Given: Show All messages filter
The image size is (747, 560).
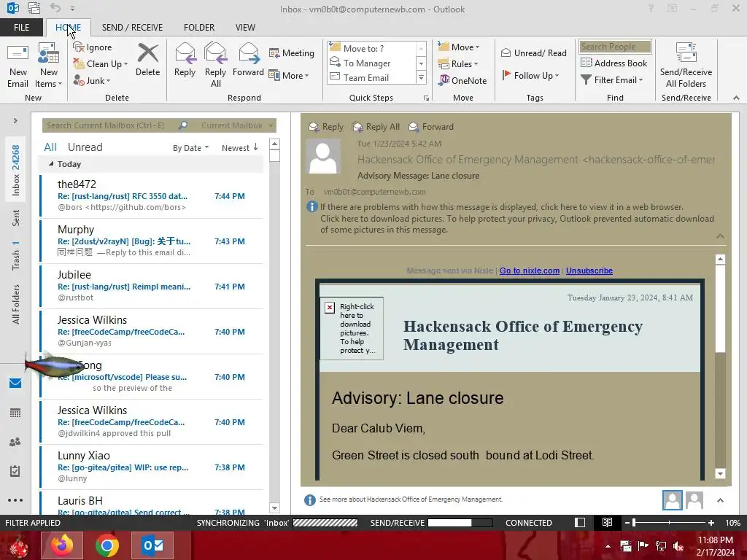Looking at the screenshot, I should [50, 147].
